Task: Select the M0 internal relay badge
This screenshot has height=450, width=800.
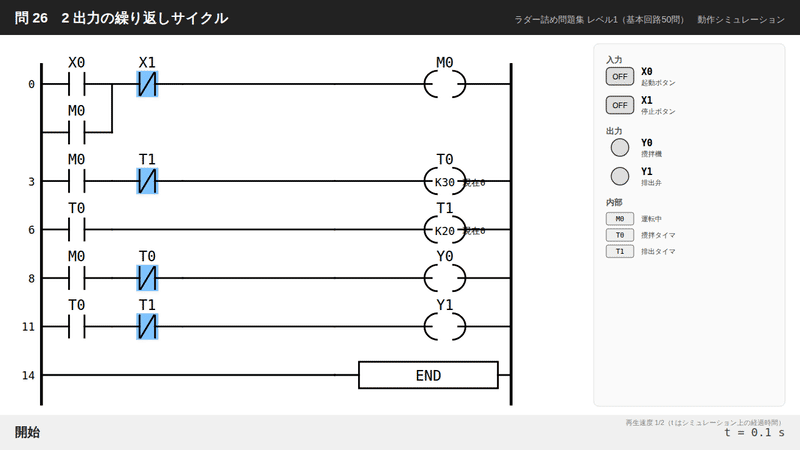Action: pyautogui.click(x=619, y=219)
